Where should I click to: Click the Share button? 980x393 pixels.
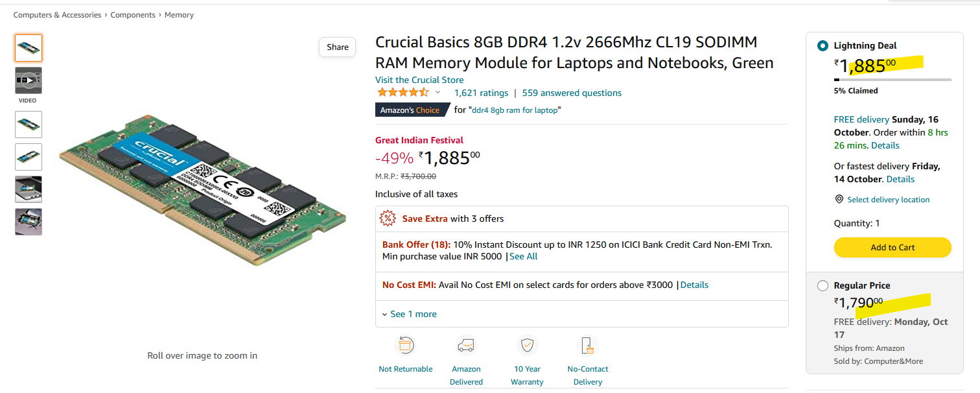click(x=337, y=47)
